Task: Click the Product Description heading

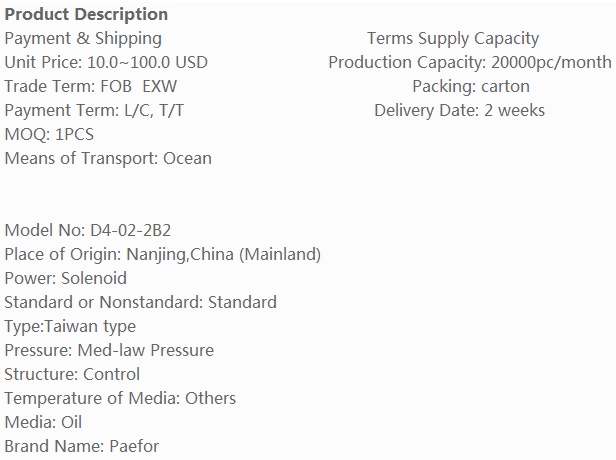Action: click(x=86, y=14)
